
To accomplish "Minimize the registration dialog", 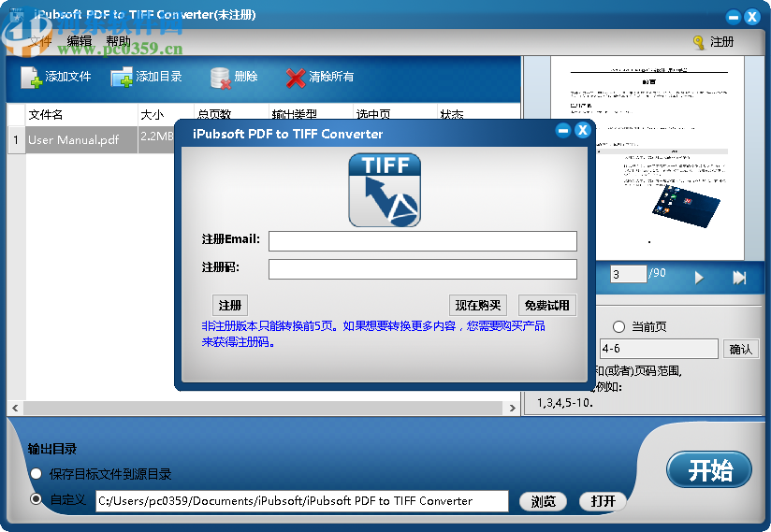I will click(563, 130).
